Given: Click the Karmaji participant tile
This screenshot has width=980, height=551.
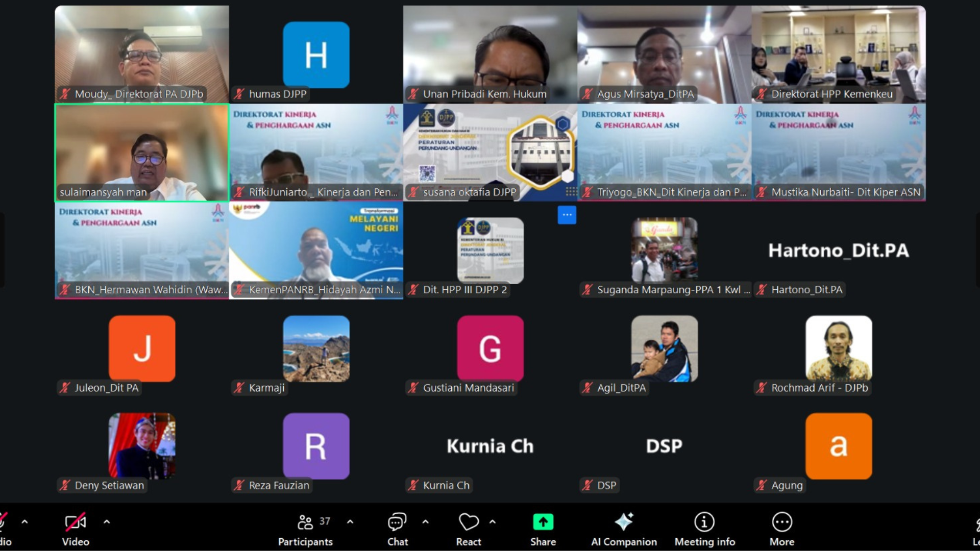Looking at the screenshot, I should [x=316, y=348].
